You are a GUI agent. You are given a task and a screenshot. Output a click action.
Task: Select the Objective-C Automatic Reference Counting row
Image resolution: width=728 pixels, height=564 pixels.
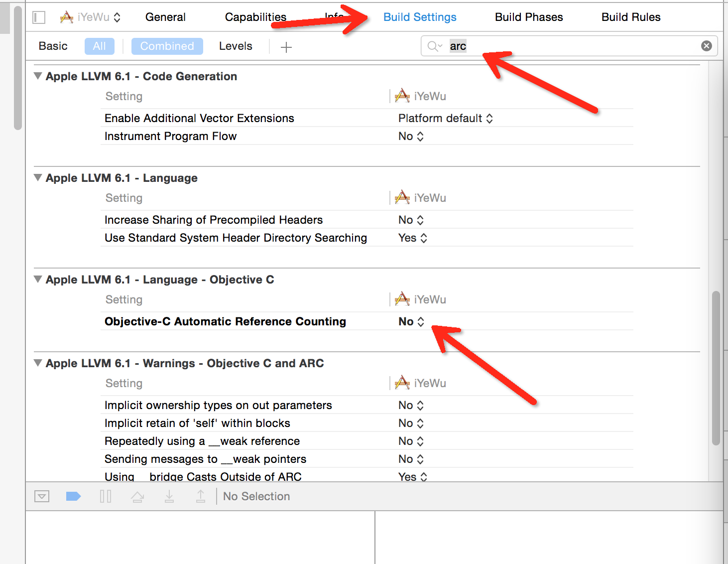(x=367, y=322)
